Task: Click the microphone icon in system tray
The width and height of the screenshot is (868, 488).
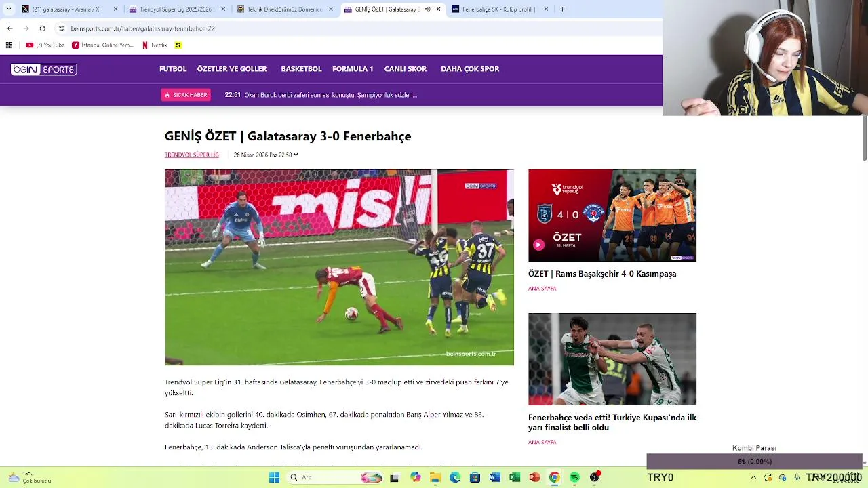Action: 797,477
